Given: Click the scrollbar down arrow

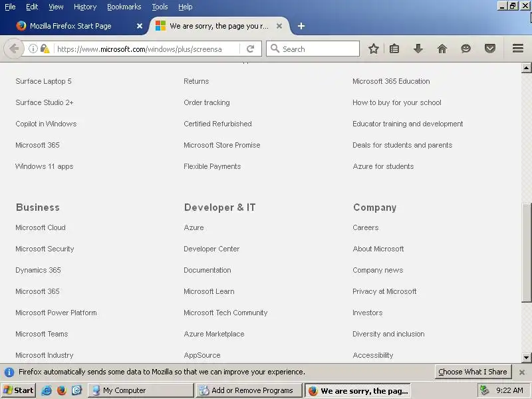Looking at the screenshot, I should pyautogui.click(x=526, y=357).
